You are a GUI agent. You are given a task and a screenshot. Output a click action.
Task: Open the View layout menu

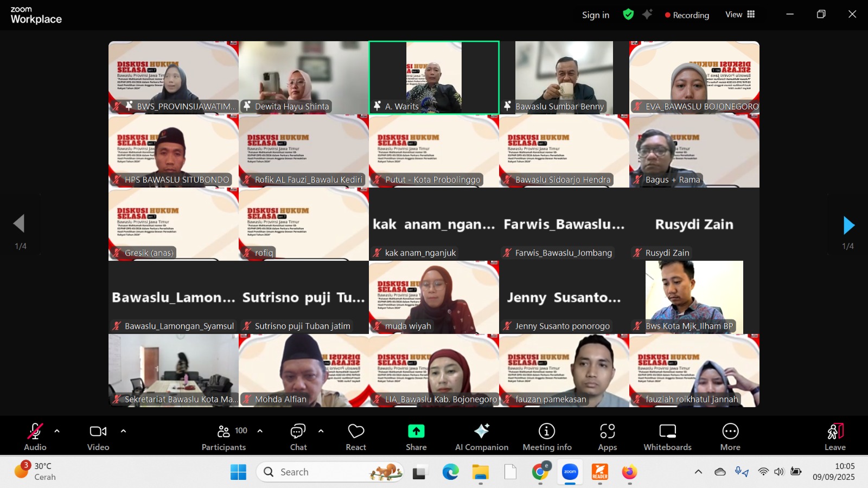(740, 15)
